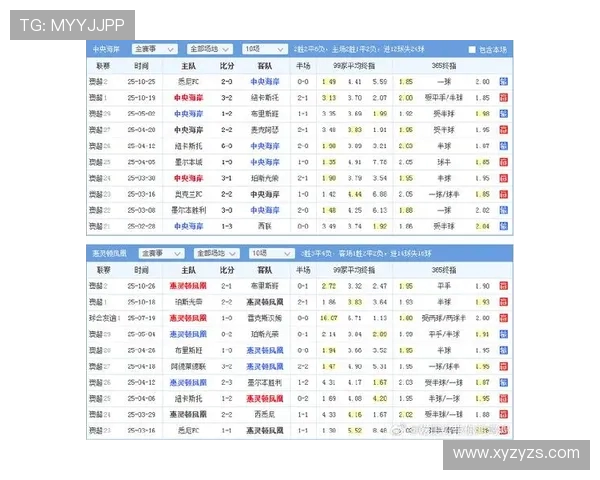Viewport: 600px width, 480px height.
Task: Click 西联 away team in 中央海岸 25-02-28 row
Action: (265, 226)
